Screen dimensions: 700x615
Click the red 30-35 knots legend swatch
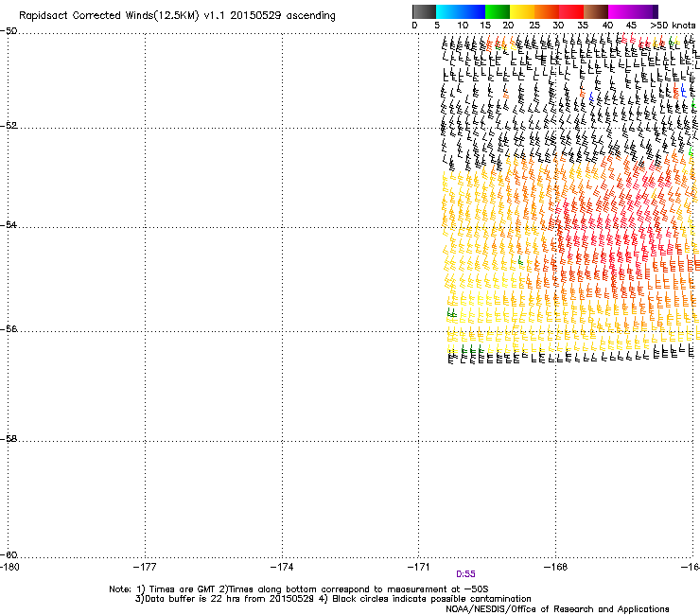tap(571, 11)
